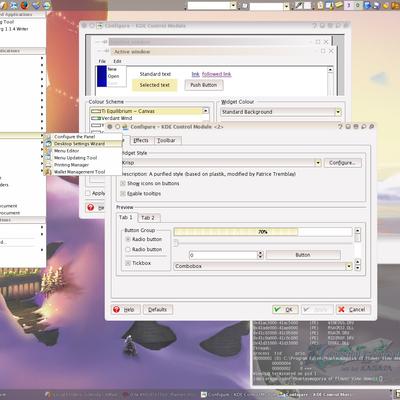Screen dimensions: 400x400
Task: Open the preview Combobox dropdown
Action: (x=263, y=266)
